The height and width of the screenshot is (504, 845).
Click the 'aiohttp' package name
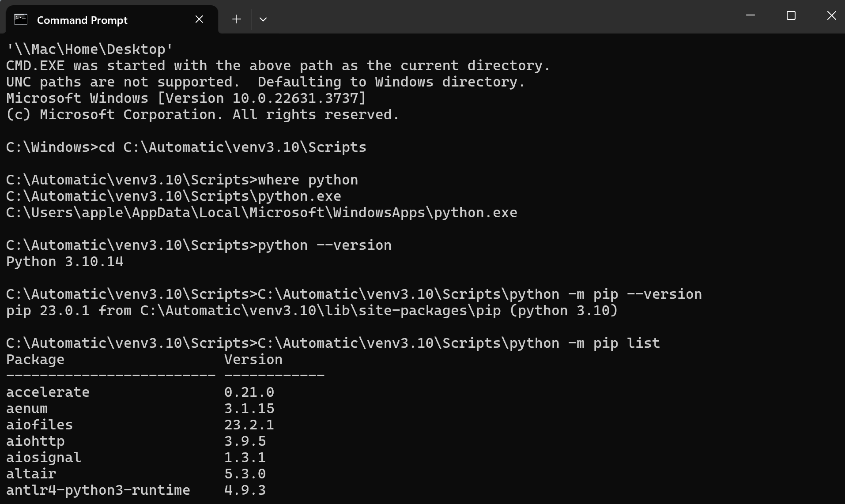tap(35, 441)
